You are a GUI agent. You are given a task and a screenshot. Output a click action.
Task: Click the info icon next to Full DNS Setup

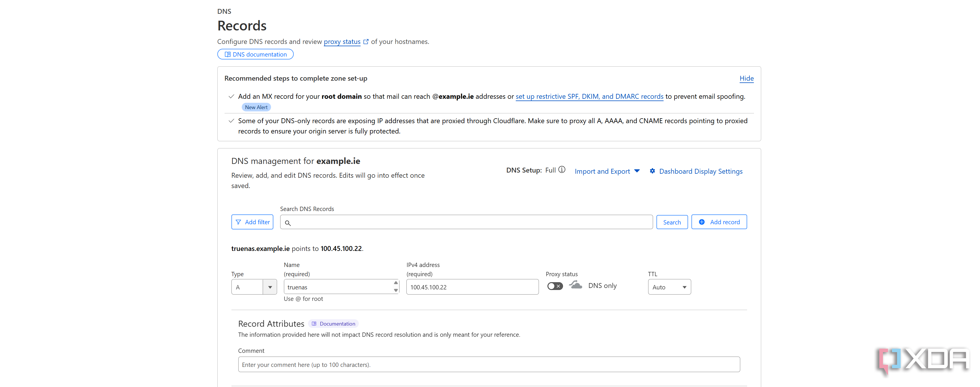pyautogui.click(x=562, y=169)
